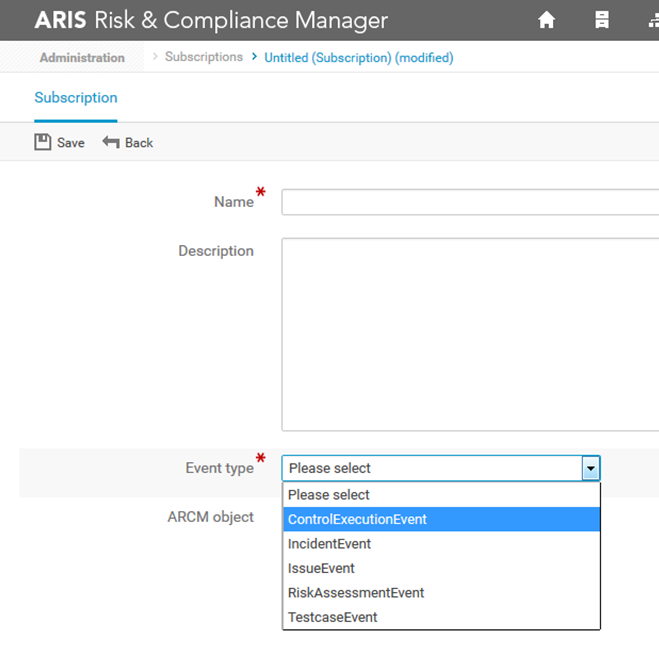The height and width of the screenshot is (667, 659).
Task: Click the Save button label
Action: coord(71,143)
